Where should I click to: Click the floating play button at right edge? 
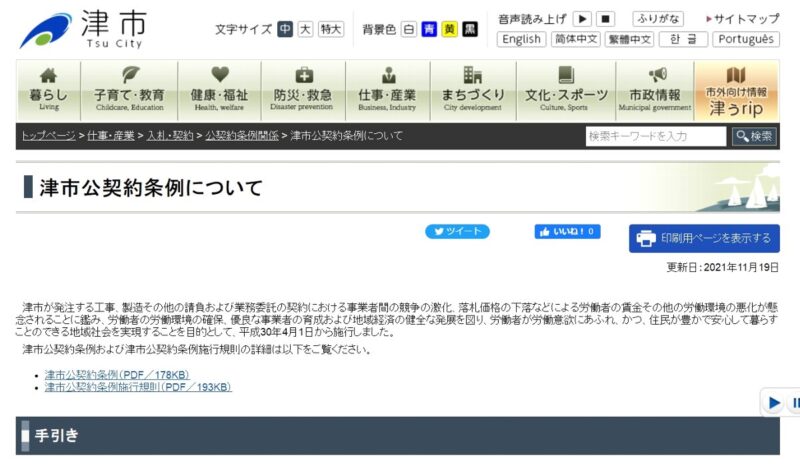(773, 403)
